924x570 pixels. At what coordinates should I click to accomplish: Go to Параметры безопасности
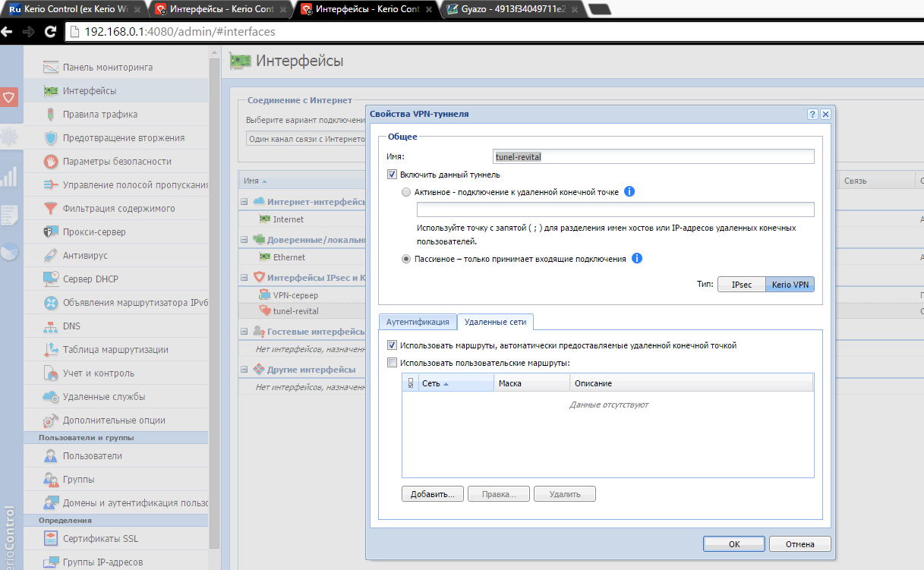coord(117,162)
